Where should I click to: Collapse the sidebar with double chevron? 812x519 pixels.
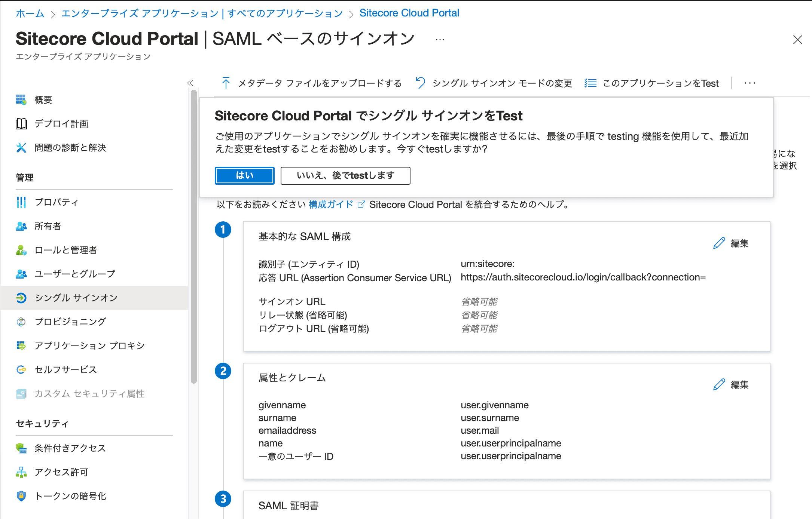pos(190,83)
